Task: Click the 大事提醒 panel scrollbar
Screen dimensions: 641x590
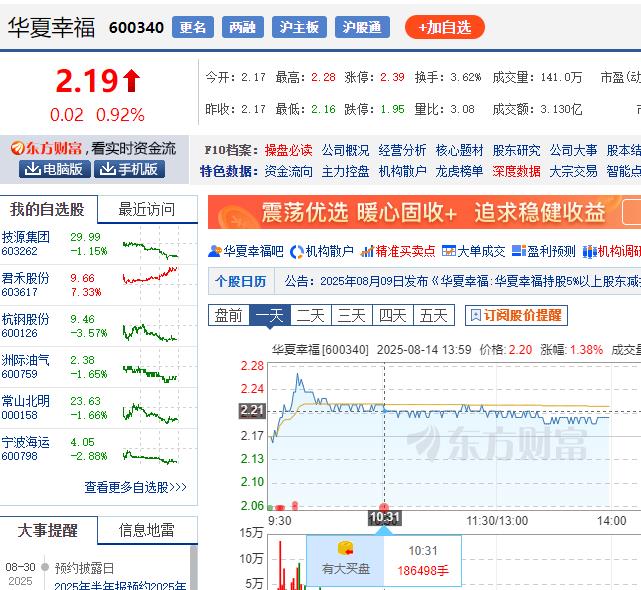Action: coord(193,568)
